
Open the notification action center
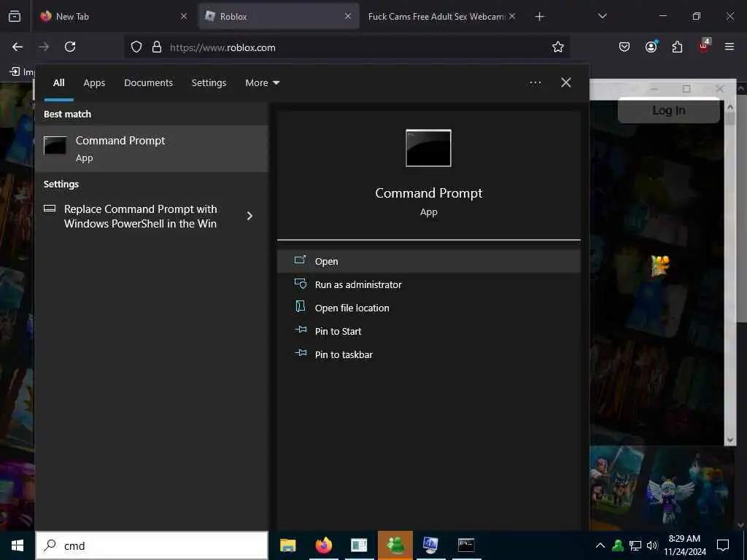[723, 545]
